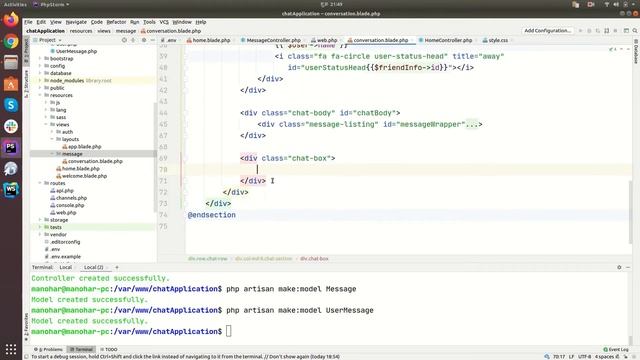640x360 pixels.
Task: Open the Problems tool window tab
Action: 49,349
